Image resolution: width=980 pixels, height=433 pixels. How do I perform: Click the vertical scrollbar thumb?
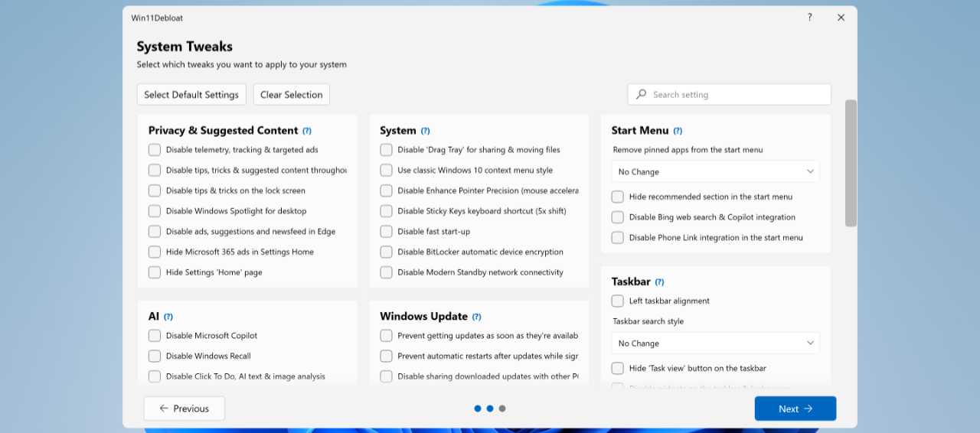851,163
